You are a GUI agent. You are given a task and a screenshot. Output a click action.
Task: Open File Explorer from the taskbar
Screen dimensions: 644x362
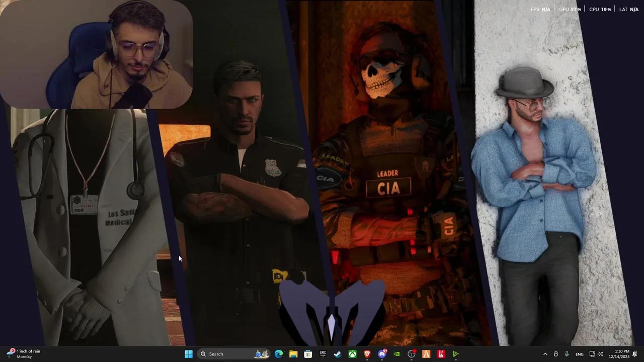coord(293,354)
